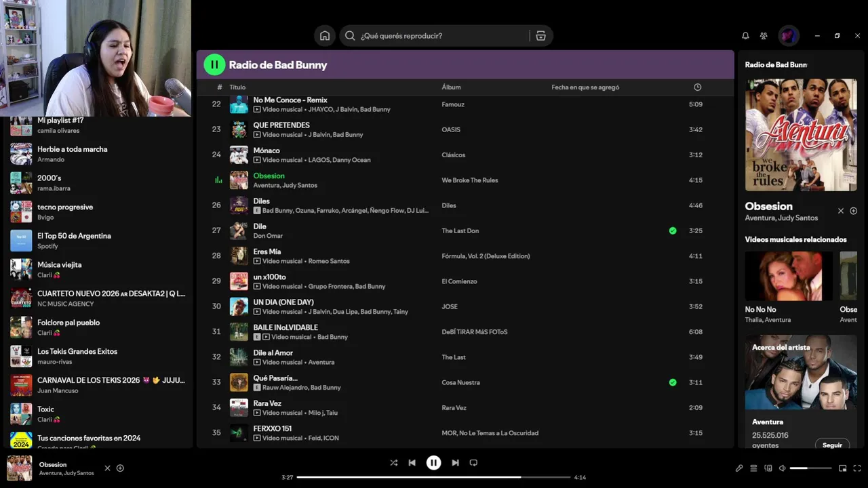Toggle shuffle in the player bar
868x488 pixels.
pyautogui.click(x=393, y=463)
